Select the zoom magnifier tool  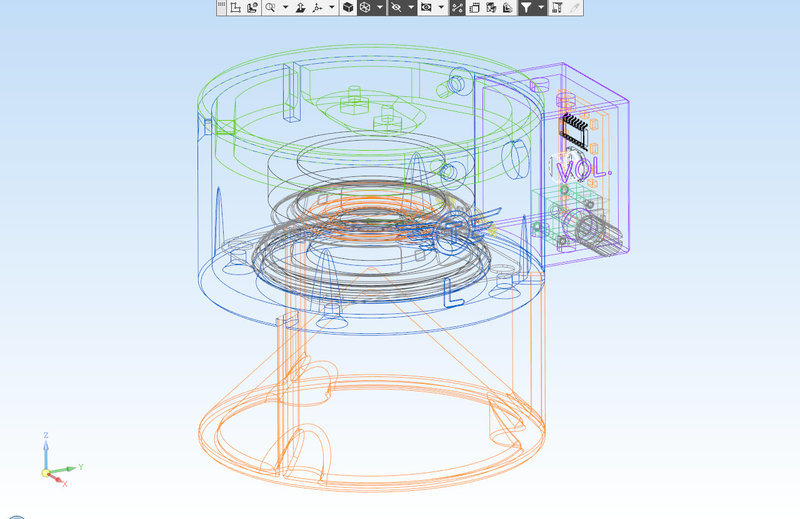[270, 8]
